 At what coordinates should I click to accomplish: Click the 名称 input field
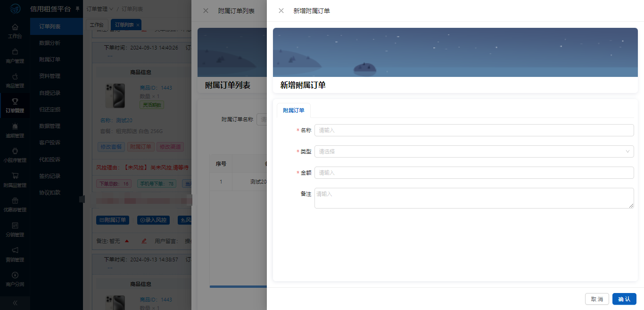click(474, 130)
